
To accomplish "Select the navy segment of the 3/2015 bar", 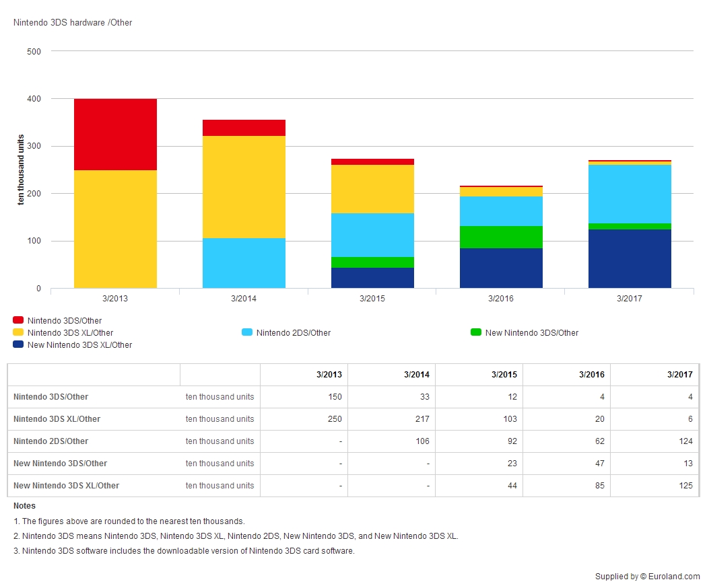I will [372, 278].
